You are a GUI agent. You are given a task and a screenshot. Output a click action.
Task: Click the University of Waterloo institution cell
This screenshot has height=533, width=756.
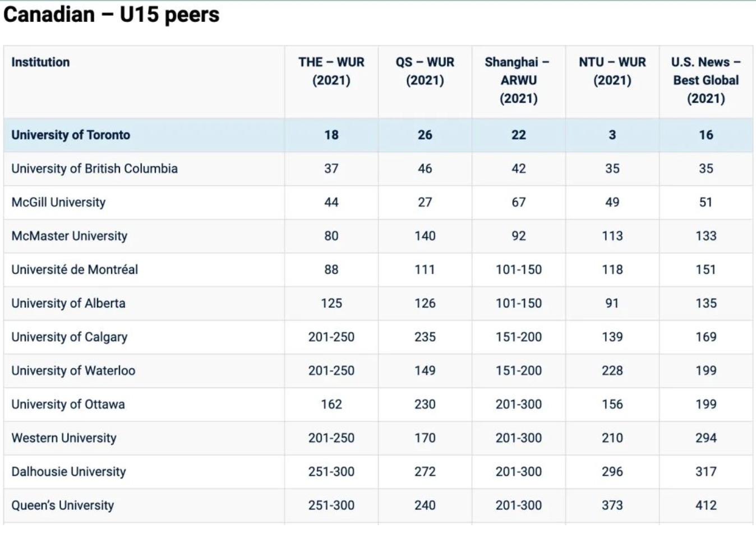coord(73,371)
